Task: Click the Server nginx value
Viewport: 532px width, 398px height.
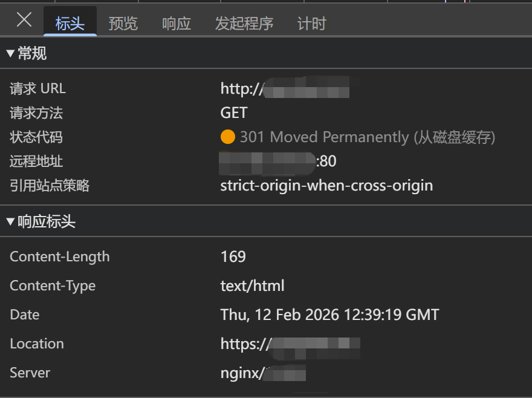Action: 262,373
